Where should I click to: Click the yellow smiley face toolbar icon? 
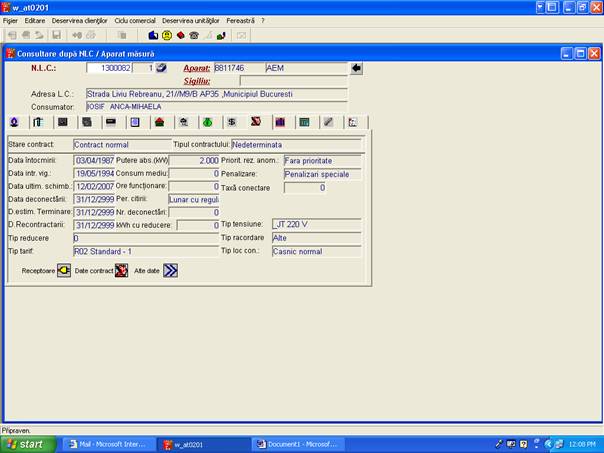click(x=167, y=35)
